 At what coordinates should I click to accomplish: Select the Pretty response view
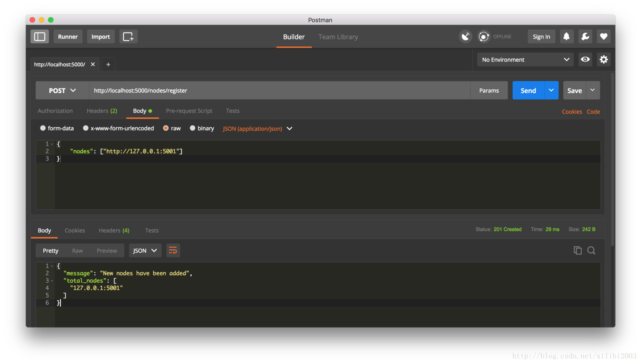click(x=50, y=251)
